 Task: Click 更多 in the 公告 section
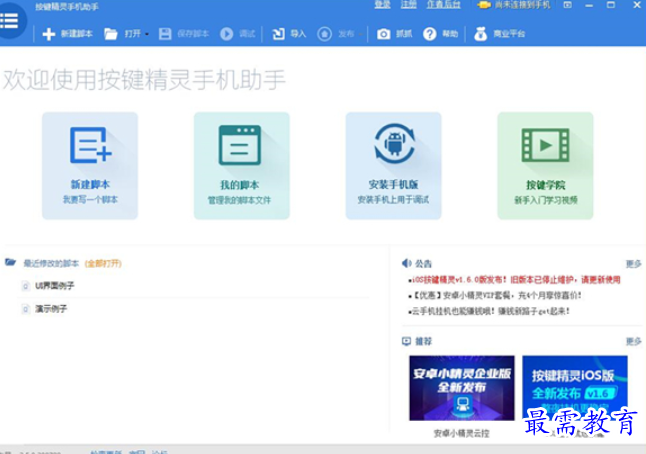634,264
